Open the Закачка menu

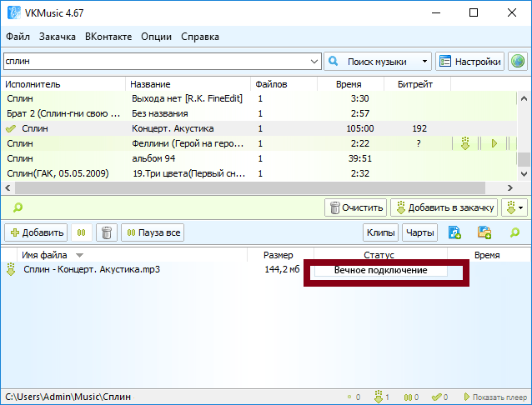point(57,37)
